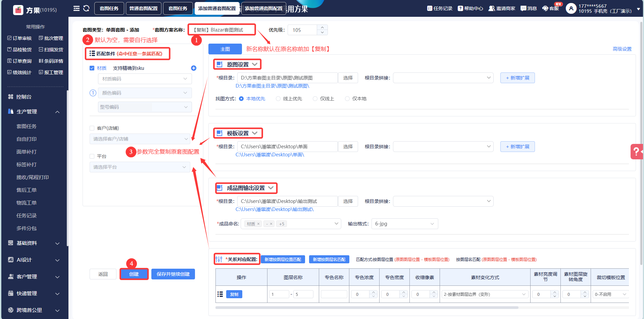This screenshot has width=644, height=319.
Task: Collapse the 成品图输出设置 section
Action: pyautogui.click(x=271, y=188)
